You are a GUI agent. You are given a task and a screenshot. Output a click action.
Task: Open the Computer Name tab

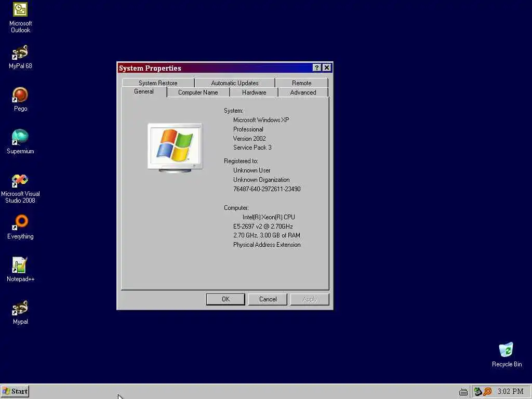click(x=198, y=92)
